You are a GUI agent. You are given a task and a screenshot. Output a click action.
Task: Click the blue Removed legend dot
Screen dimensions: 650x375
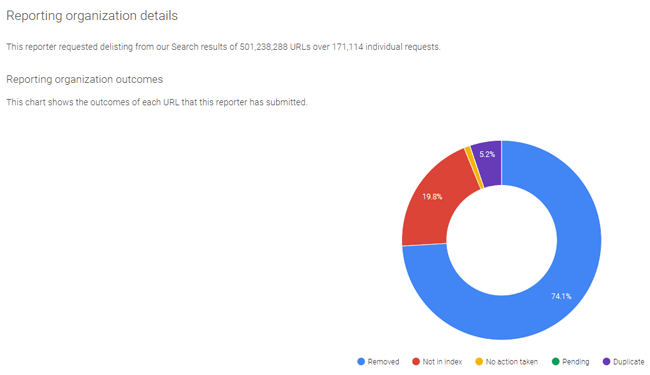point(361,361)
